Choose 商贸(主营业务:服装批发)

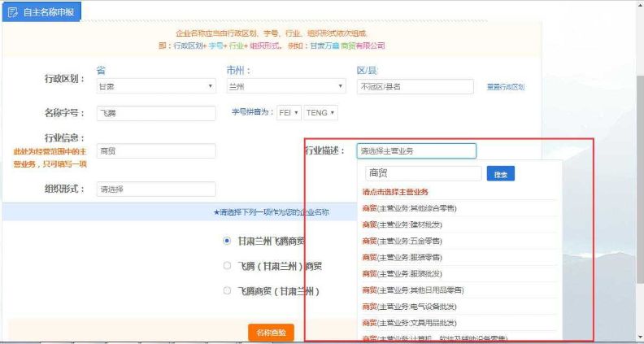pos(402,274)
